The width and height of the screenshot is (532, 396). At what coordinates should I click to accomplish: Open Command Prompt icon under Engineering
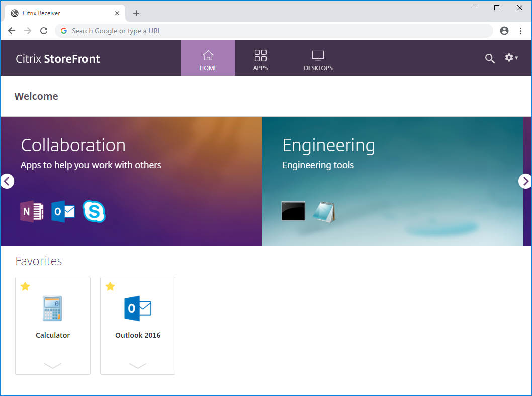pos(293,211)
